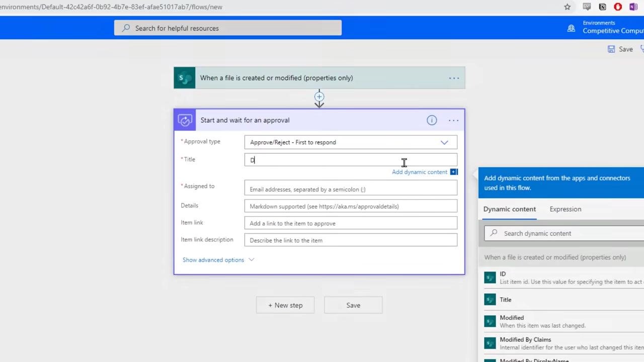Click magnifier icon in dynamic content search
644x362 pixels.
[494, 233]
